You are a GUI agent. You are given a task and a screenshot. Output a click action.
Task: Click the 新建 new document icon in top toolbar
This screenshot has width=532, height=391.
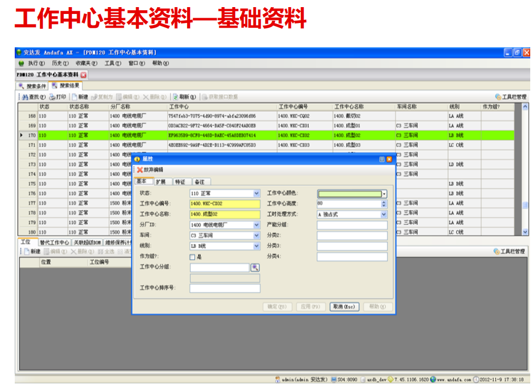click(75, 97)
